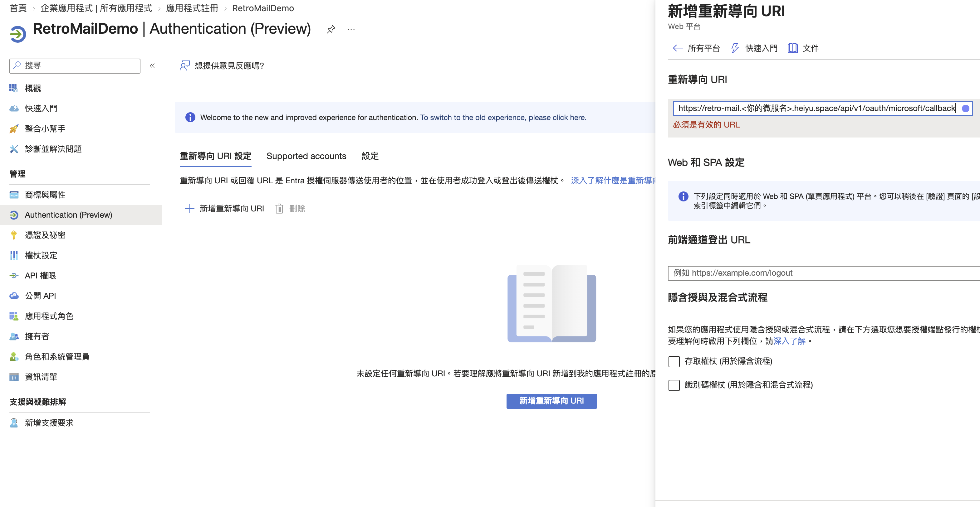The image size is (980, 507).
Task: Enable the 存取權杖 (用於隱含流程) checkbox
Action: click(x=674, y=361)
